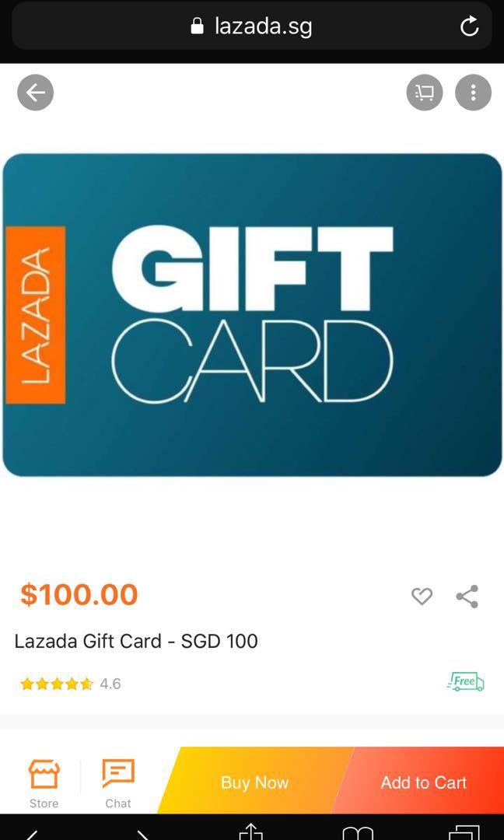Click Add to Cart
Image resolution: width=504 pixels, height=840 pixels.
(423, 782)
